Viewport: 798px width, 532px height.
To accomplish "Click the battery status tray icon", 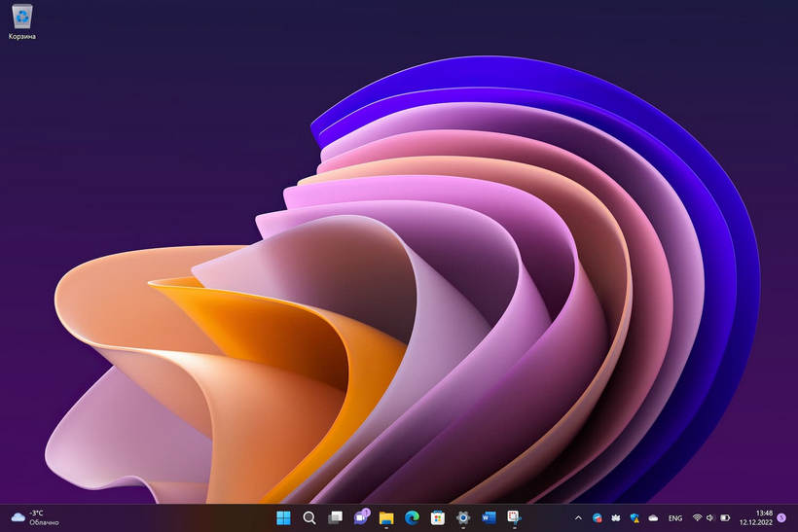I will click(725, 517).
